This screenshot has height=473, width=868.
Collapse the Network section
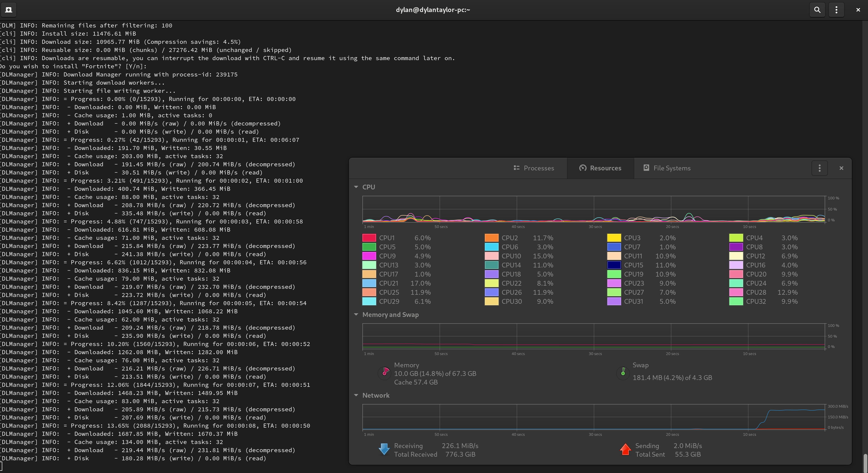tap(356, 395)
